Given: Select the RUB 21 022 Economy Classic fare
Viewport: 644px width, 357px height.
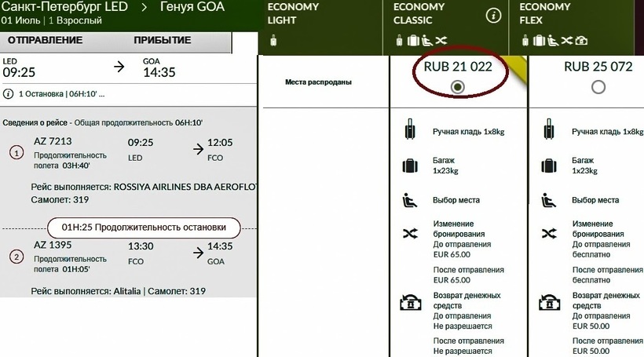Looking at the screenshot, I should [x=459, y=87].
